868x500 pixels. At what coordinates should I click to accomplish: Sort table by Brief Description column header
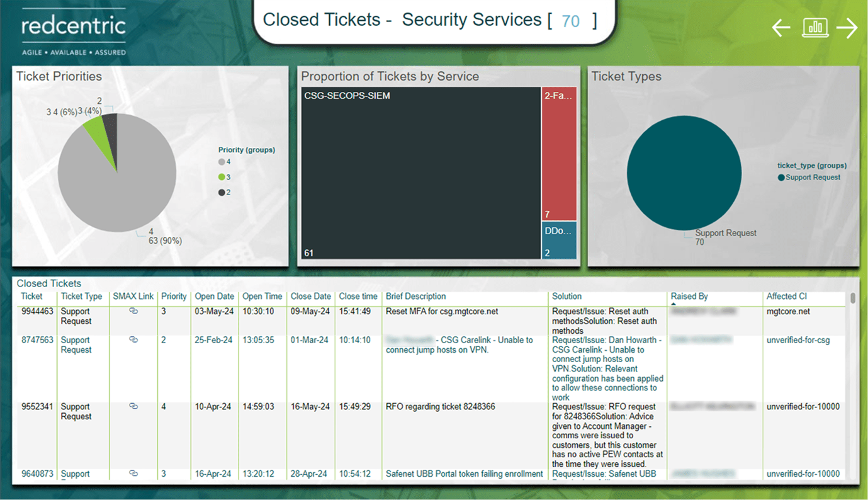(415, 296)
